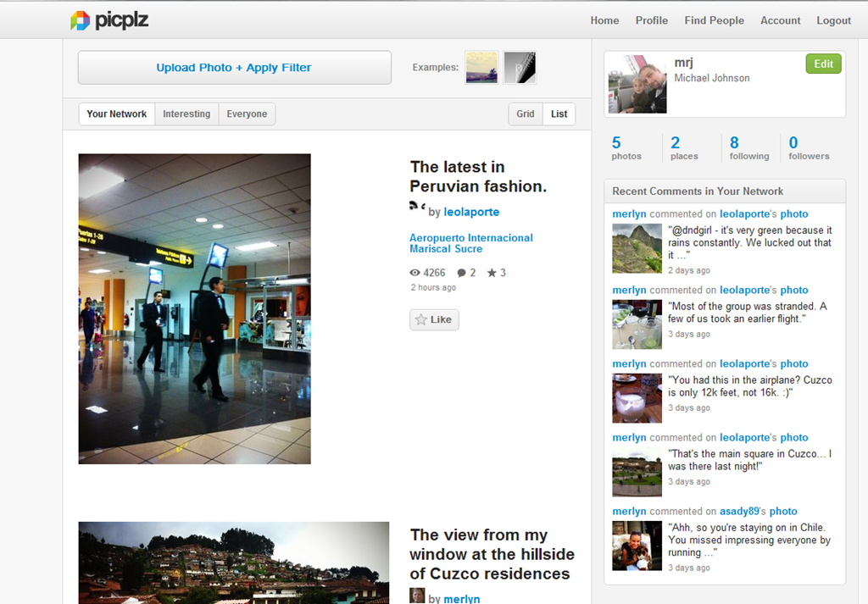The height and width of the screenshot is (604, 868).
Task: Open Find People in top navigation
Action: pyautogui.click(x=714, y=20)
